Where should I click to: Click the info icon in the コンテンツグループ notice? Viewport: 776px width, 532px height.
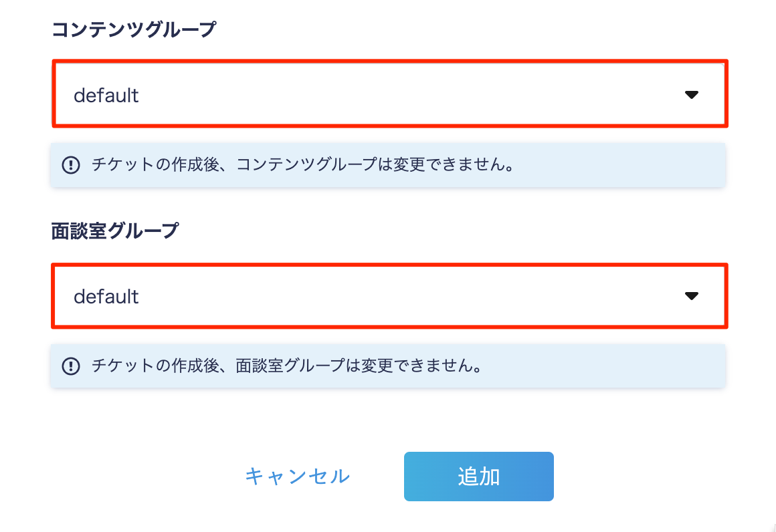pyautogui.click(x=71, y=164)
